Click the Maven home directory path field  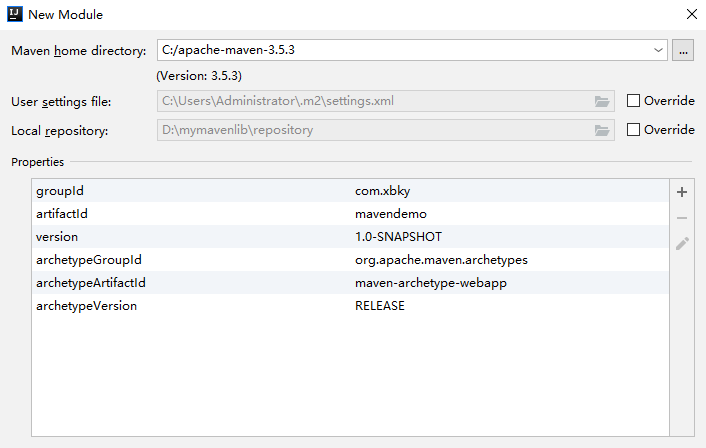(x=400, y=50)
